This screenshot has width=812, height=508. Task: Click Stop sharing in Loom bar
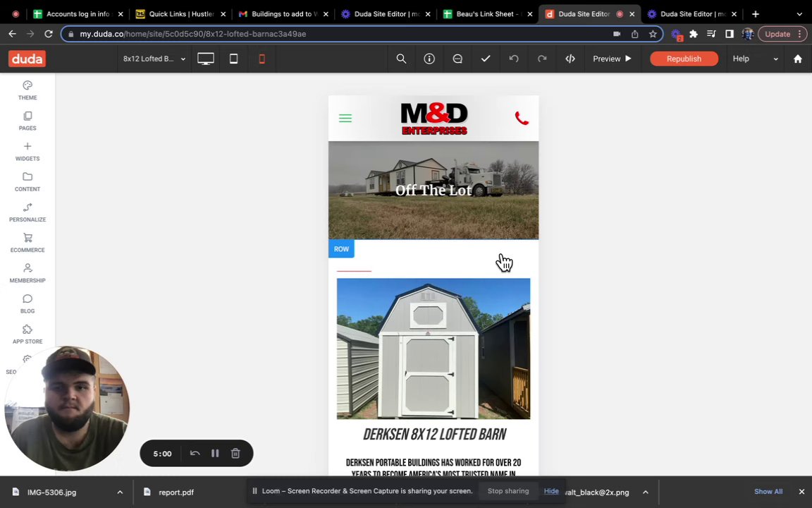pos(508,491)
